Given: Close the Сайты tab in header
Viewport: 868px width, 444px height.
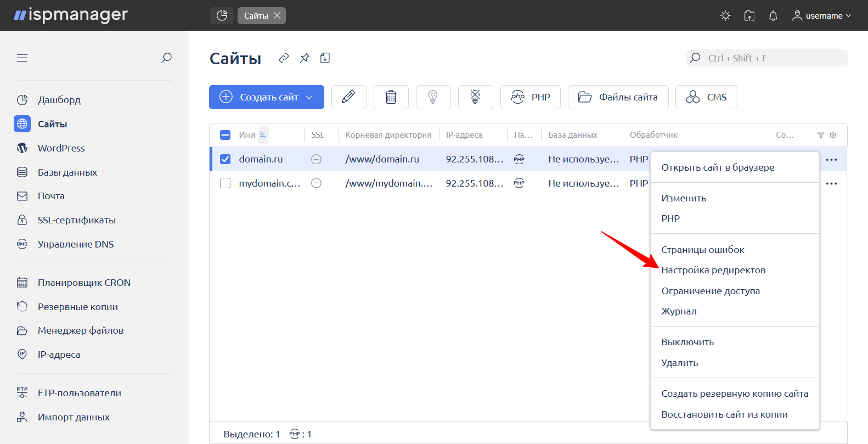Looking at the screenshot, I should (277, 15).
